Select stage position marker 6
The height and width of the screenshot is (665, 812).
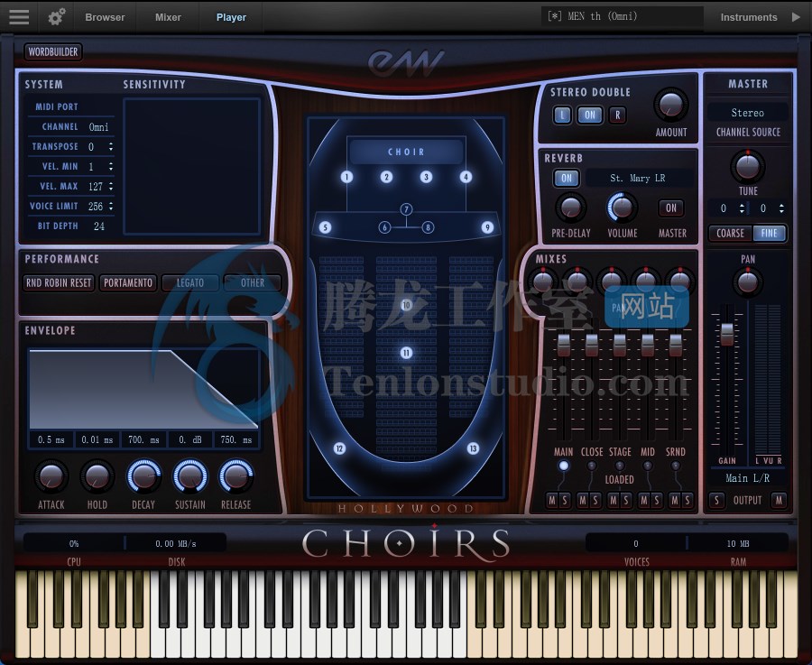point(384,227)
